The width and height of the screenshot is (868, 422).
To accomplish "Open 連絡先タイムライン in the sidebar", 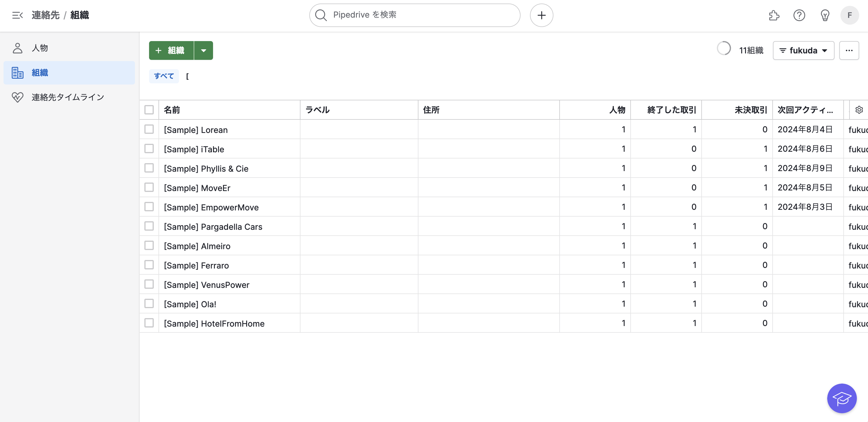I will point(69,97).
